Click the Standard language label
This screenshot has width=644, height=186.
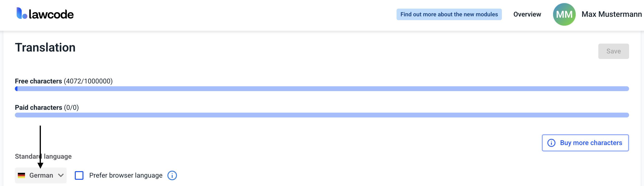pyautogui.click(x=43, y=157)
